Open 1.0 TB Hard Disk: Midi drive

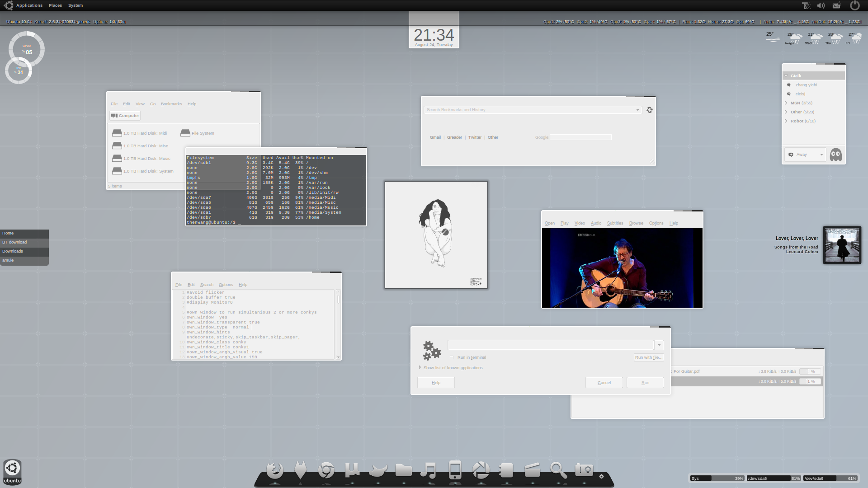(x=140, y=133)
